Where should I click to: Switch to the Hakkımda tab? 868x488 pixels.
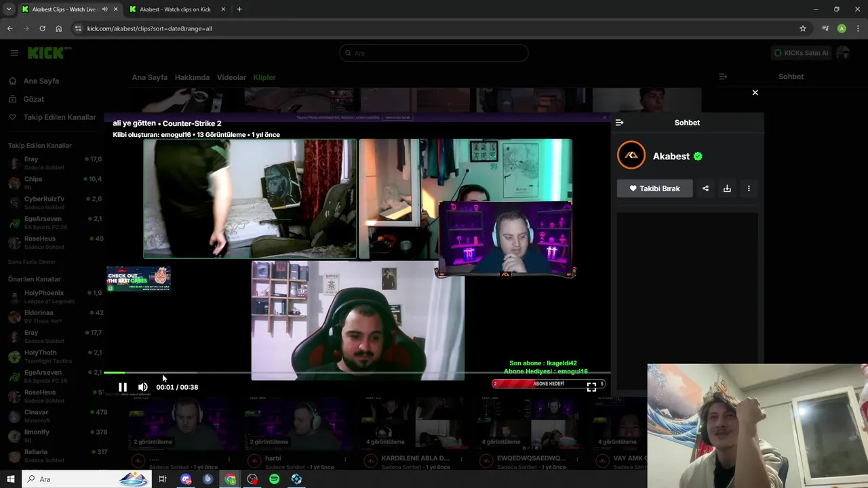click(192, 77)
